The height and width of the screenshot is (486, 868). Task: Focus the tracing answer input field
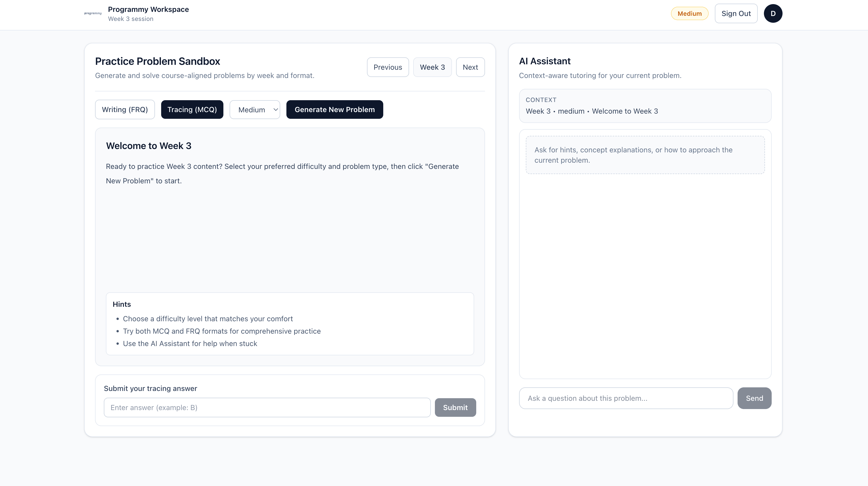click(267, 407)
